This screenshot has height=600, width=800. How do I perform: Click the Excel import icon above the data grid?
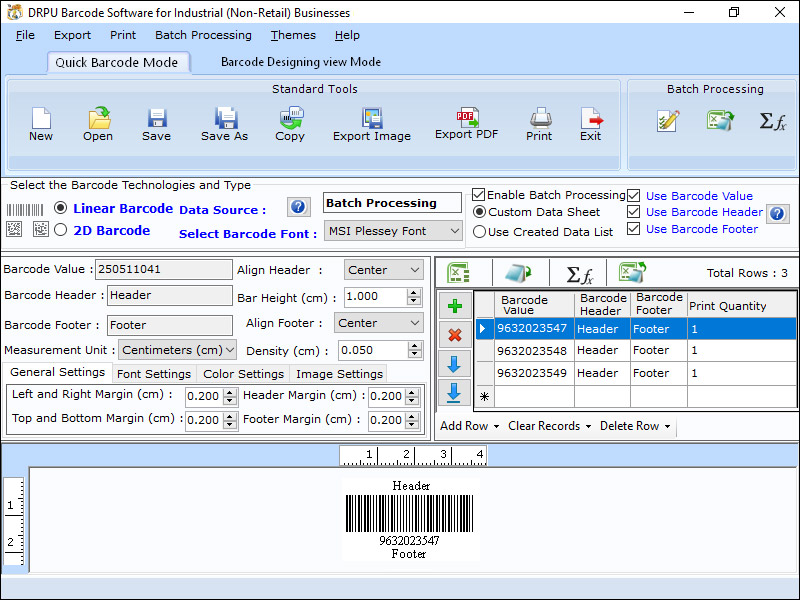(x=457, y=272)
